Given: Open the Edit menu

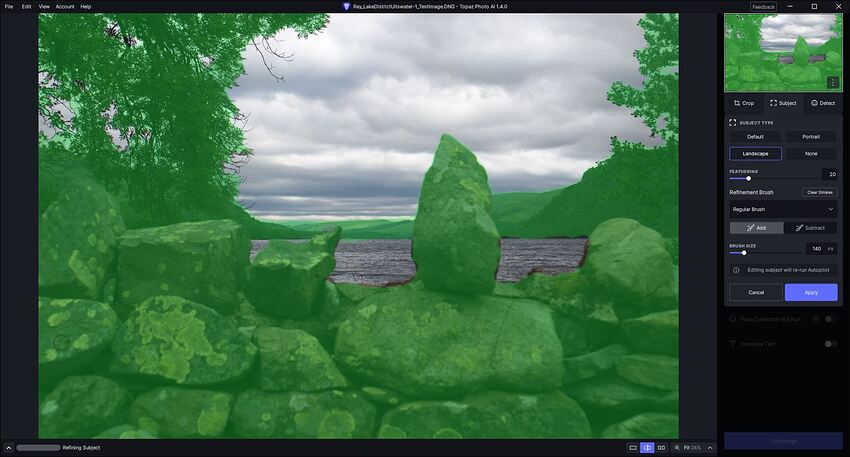Looking at the screenshot, I should [26, 7].
